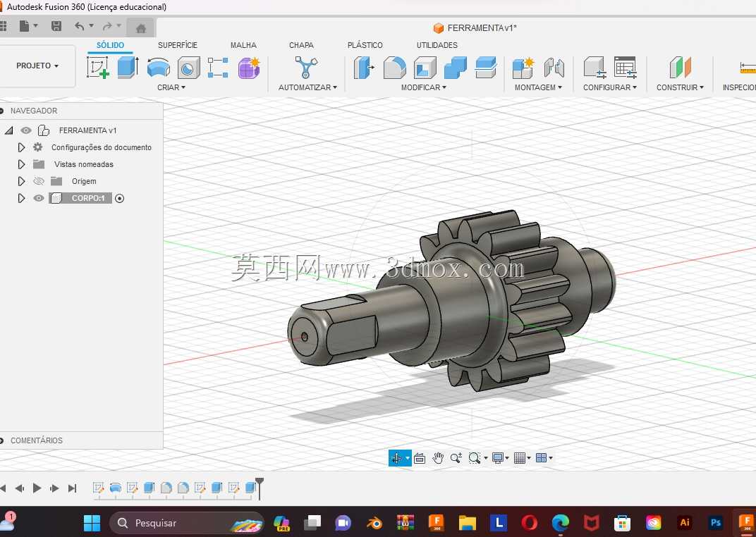Expand the COMENTÁRIOS panel
756x537 pixels.
[x=1, y=440]
